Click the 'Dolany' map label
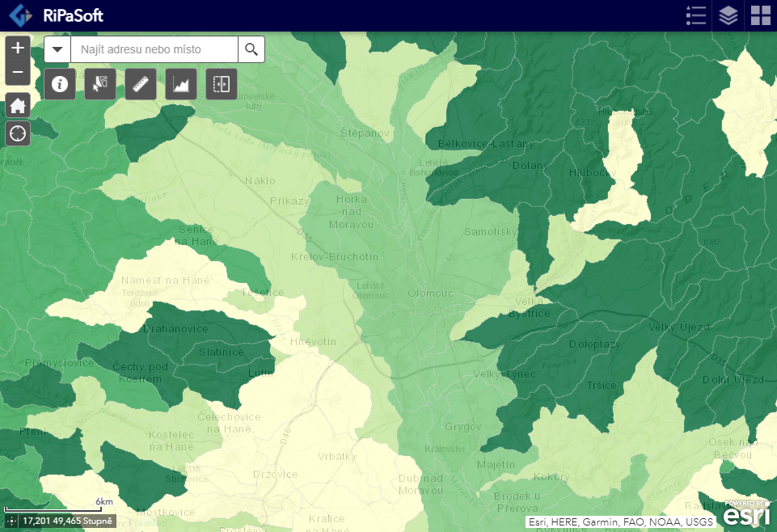Screen dimensions: 777x532 click(x=530, y=166)
